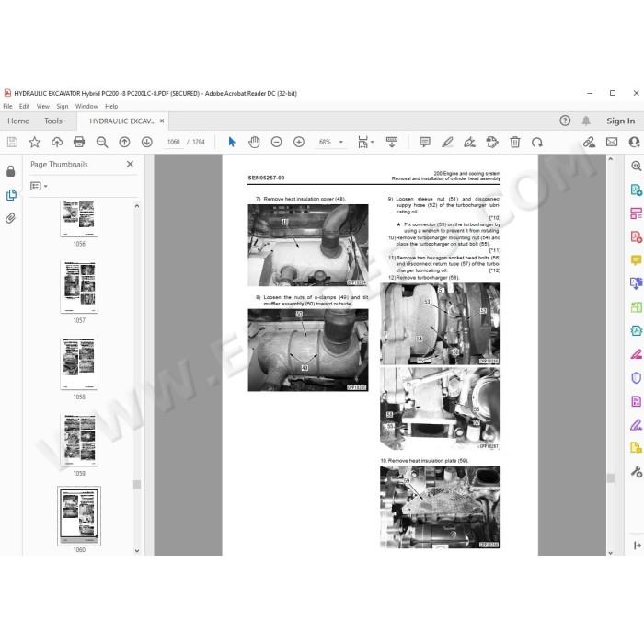This screenshot has height=644, width=644.
Task: Rotate the page view
Action: (x=537, y=142)
